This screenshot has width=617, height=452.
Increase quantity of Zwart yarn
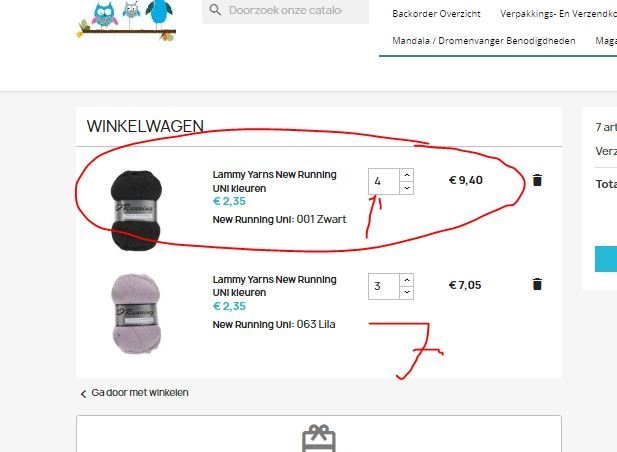(406, 175)
